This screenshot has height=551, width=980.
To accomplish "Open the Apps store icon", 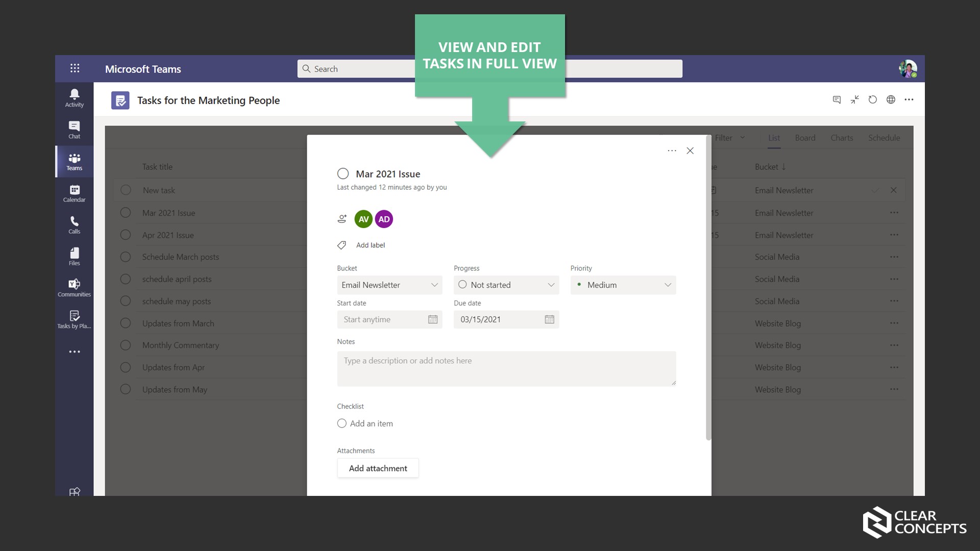I will (x=75, y=491).
